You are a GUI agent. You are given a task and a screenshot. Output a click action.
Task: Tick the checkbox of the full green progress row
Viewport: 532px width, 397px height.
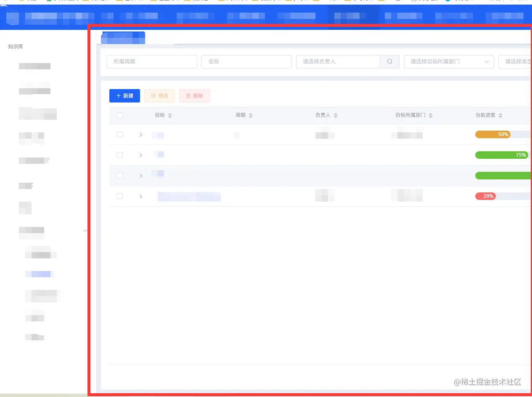click(x=120, y=176)
